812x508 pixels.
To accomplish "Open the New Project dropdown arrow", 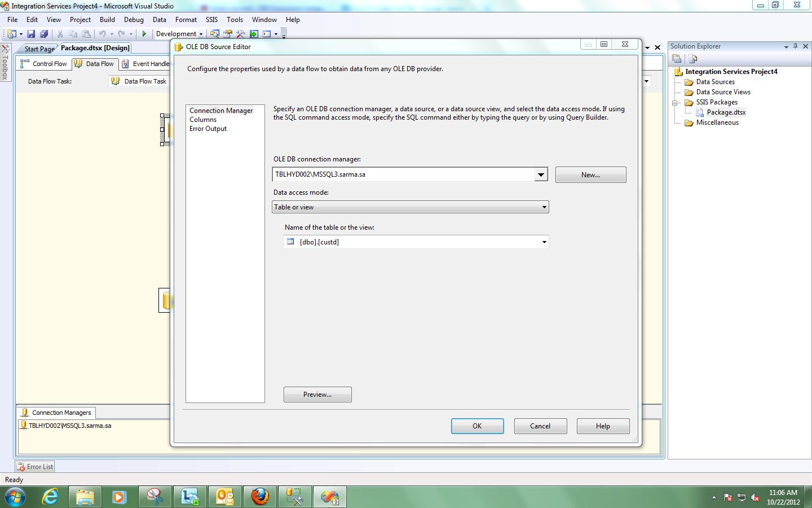I will click(21, 34).
